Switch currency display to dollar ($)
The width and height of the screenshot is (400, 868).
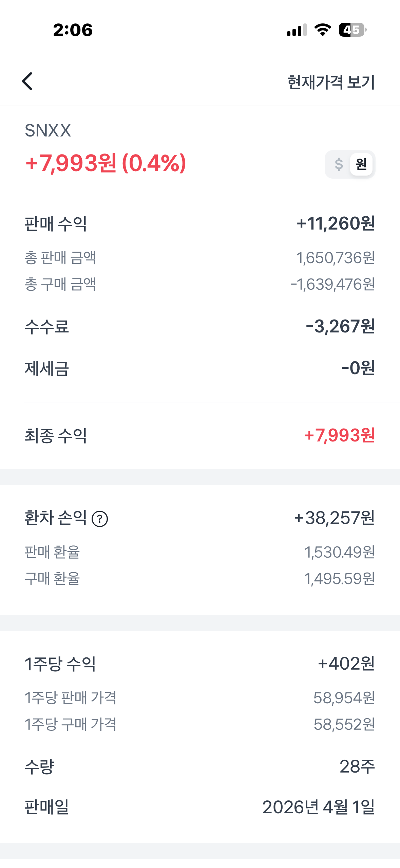point(339,164)
